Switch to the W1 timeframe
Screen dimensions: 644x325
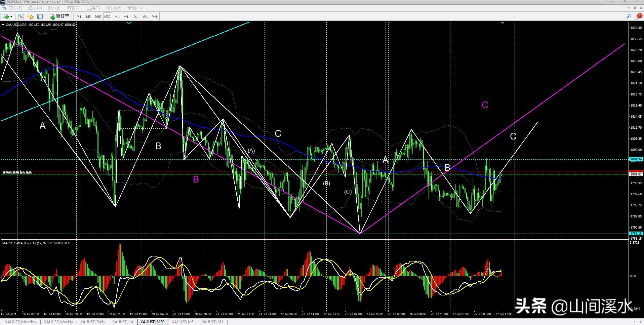145,16
